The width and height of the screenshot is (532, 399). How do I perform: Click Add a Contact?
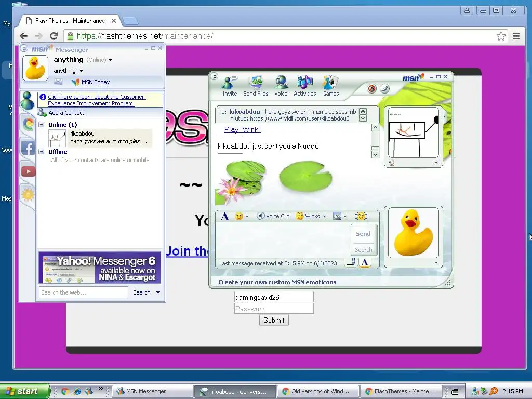[61, 113]
